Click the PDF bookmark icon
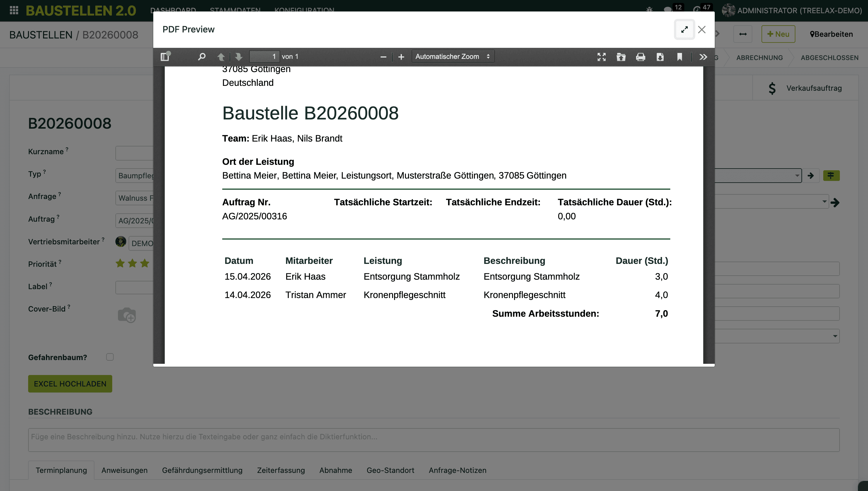The height and width of the screenshot is (491, 868). [x=680, y=57]
